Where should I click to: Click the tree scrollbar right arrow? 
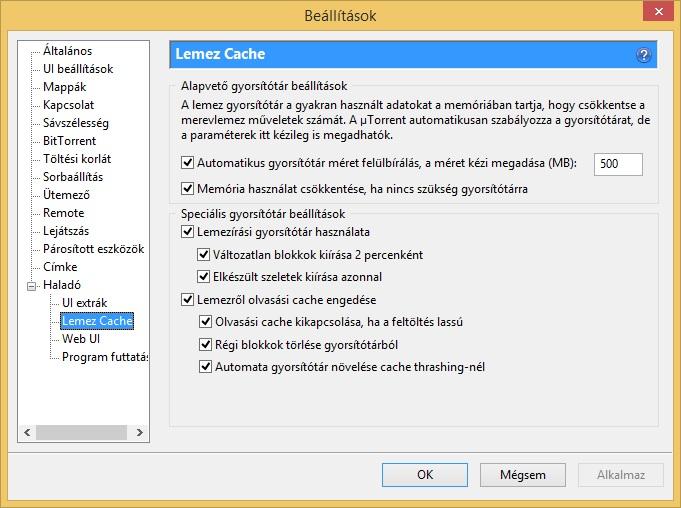pyautogui.click(x=139, y=432)
